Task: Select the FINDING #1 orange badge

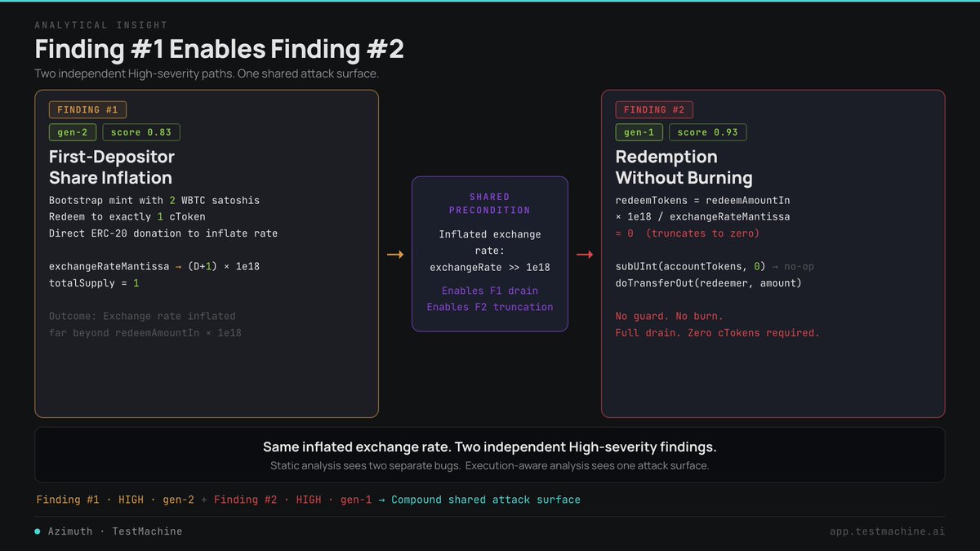Action: 87,109
